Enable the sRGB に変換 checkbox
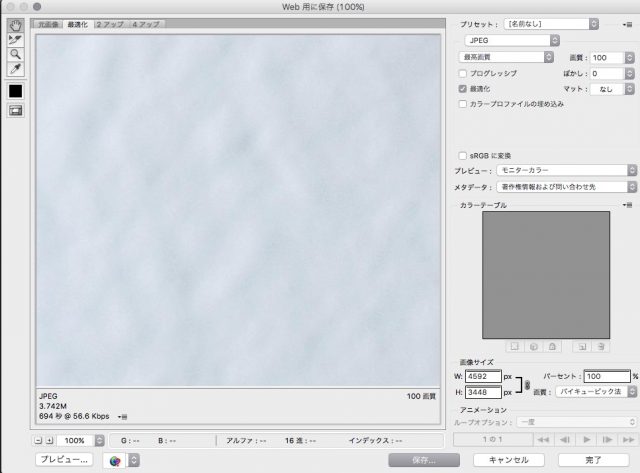The width and height of the screenshot is (640, 473). (462, 156)
